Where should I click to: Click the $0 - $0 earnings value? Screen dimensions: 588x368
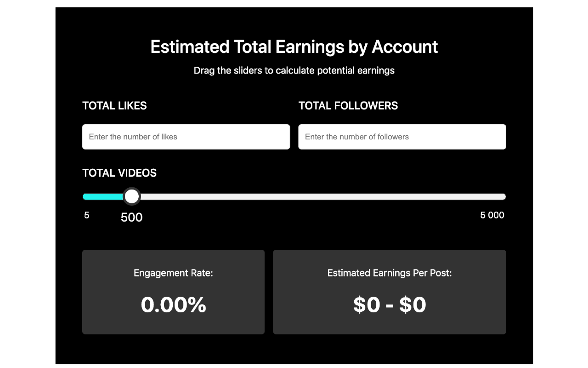(x=390, y=304)
